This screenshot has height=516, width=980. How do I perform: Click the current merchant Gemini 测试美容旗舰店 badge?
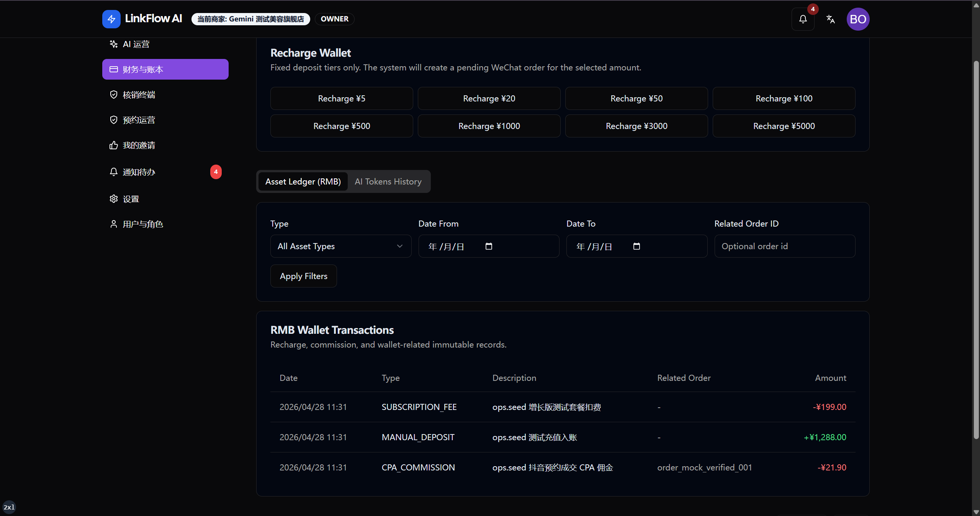251,19
